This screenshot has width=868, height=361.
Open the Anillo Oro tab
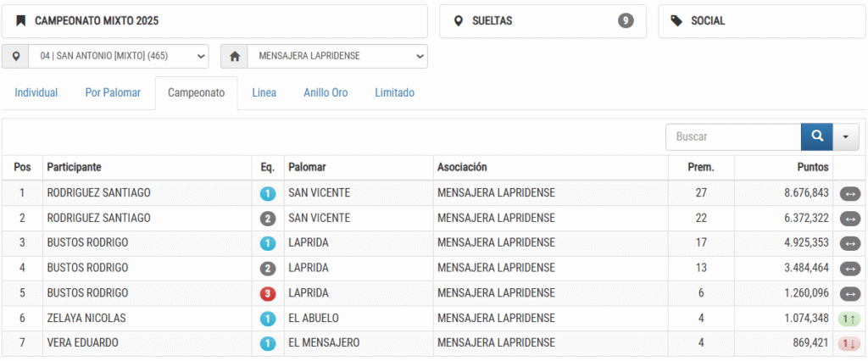[x=325, y=92]
